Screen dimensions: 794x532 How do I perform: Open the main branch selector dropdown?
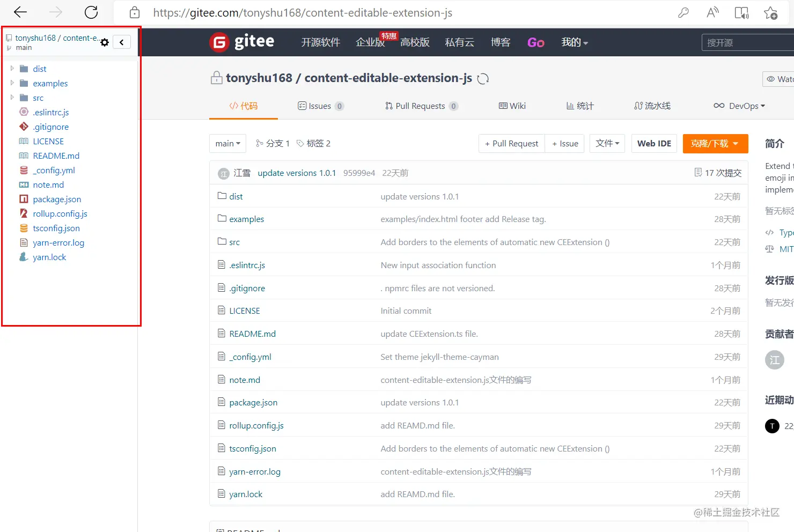coord(227,143)
